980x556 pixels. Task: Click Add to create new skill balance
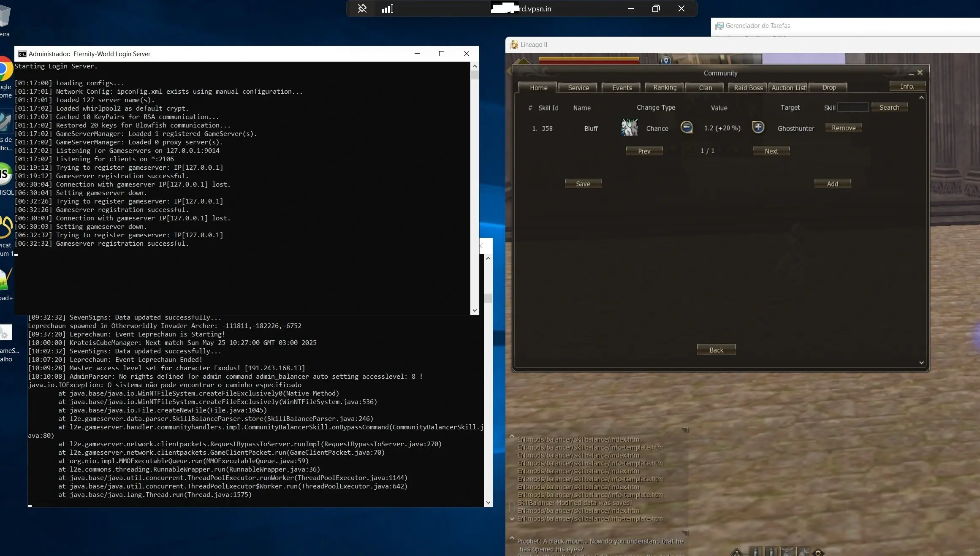point(832,184)
